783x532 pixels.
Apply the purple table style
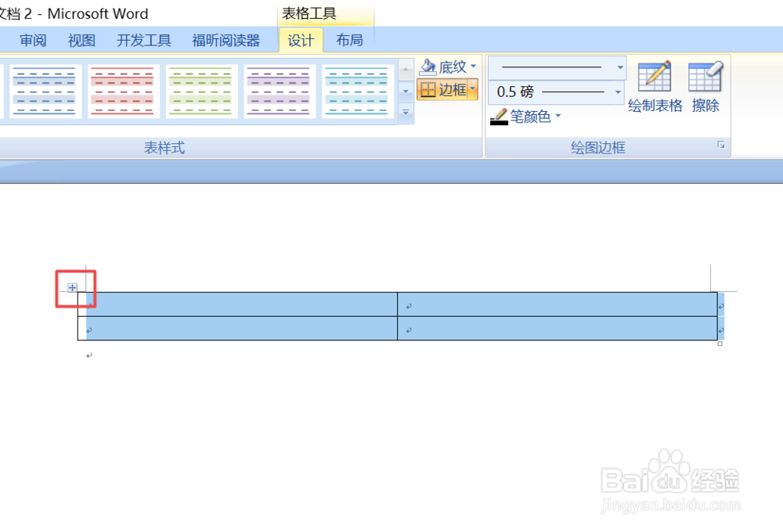[x=279, y=91]
